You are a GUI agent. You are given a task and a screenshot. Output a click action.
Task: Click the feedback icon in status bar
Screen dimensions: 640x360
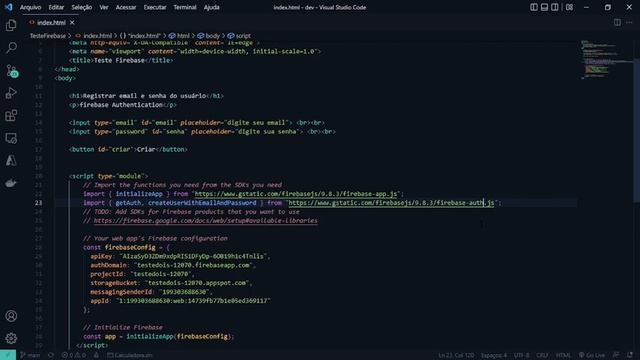(x=616, y=355)
